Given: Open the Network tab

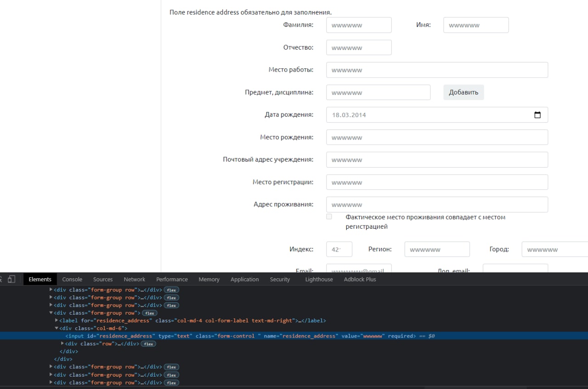Looking at the screenshot, I should (x=134, y=279).
